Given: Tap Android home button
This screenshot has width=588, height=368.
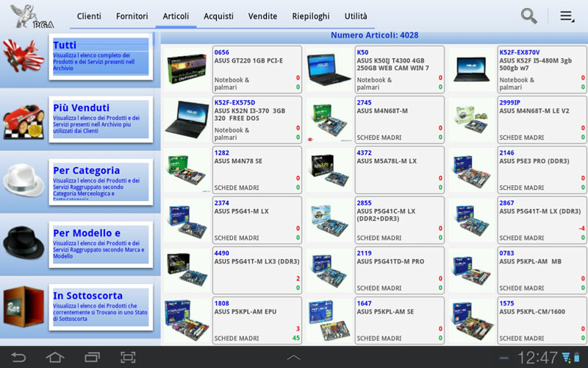Looking at the screenshot, I should [54, 357].
